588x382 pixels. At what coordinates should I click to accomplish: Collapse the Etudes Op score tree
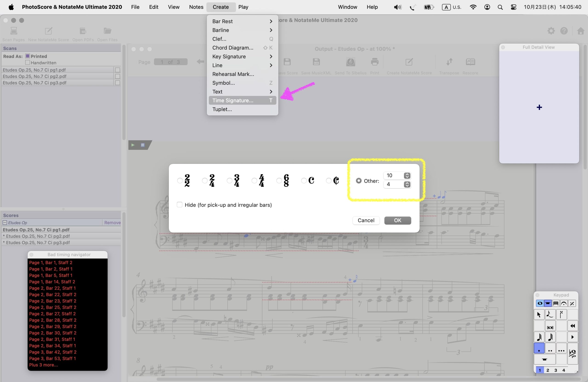click(x=5, y=223)
